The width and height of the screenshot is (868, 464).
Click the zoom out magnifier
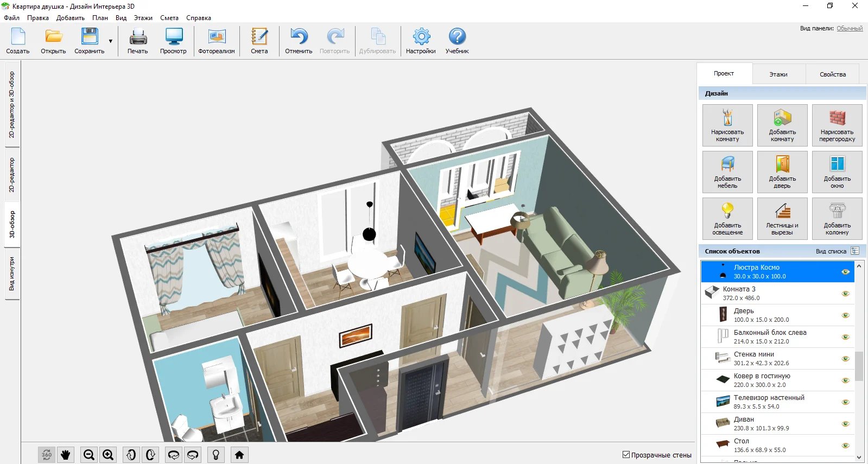tap(89, 455)
